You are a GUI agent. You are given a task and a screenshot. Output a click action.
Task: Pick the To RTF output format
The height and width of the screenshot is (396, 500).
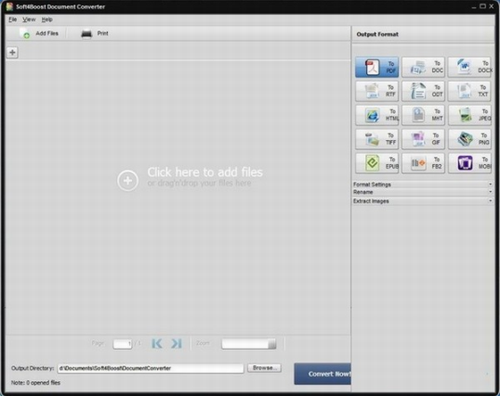377,91
